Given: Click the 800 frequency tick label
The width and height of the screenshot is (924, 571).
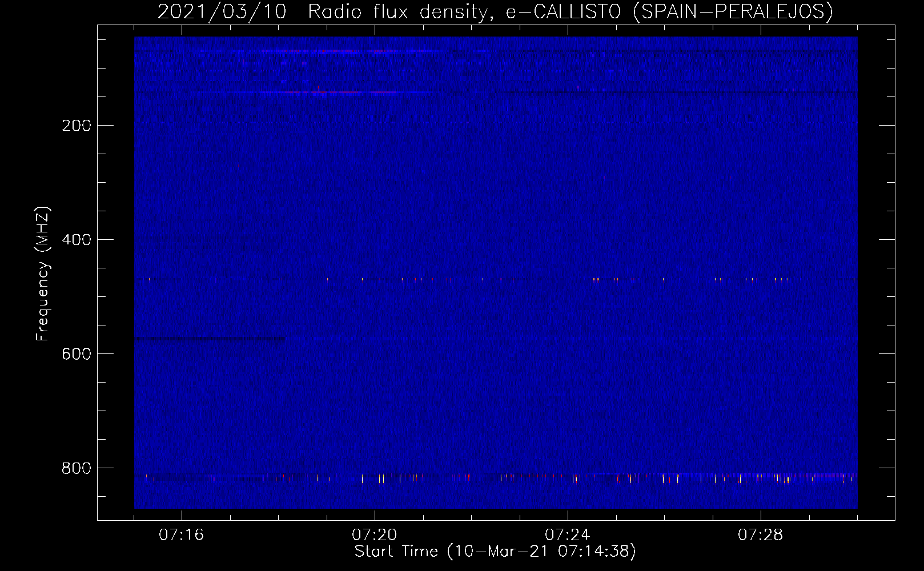Looking at the screenshot, I should tap(77, 468).
